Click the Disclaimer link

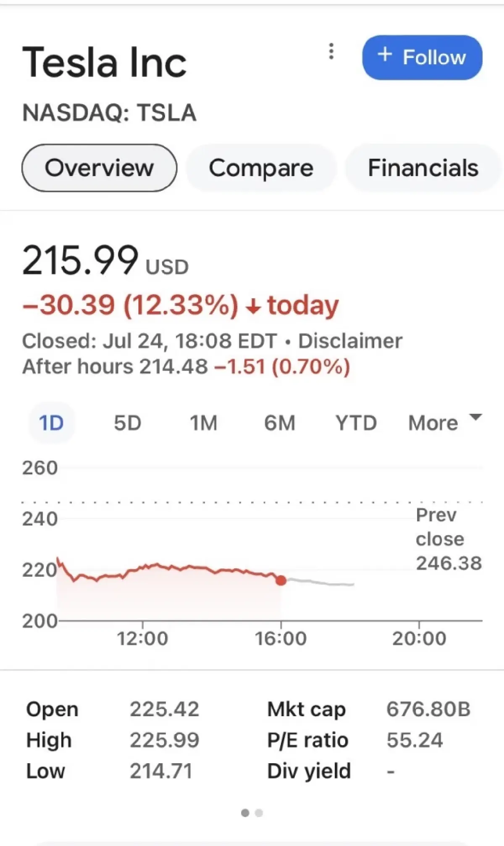click(350, 341)
